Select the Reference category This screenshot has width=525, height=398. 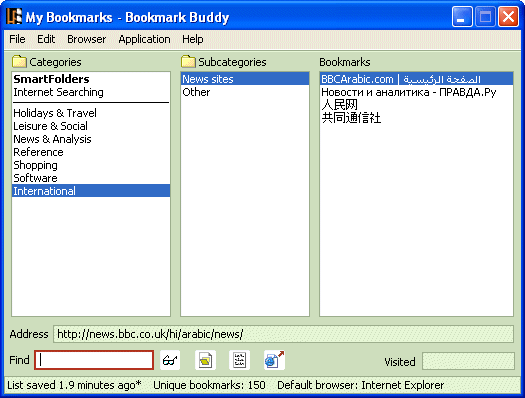pos(91,152)
